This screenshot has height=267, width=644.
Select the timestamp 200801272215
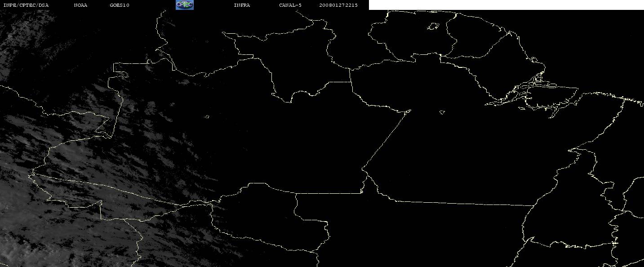click(338, 5)
